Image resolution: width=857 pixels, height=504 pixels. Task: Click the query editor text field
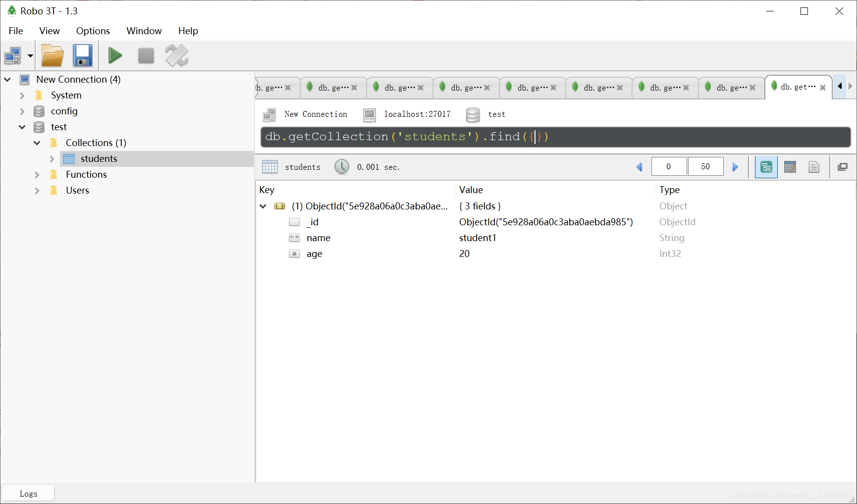(x=556, y=137)
